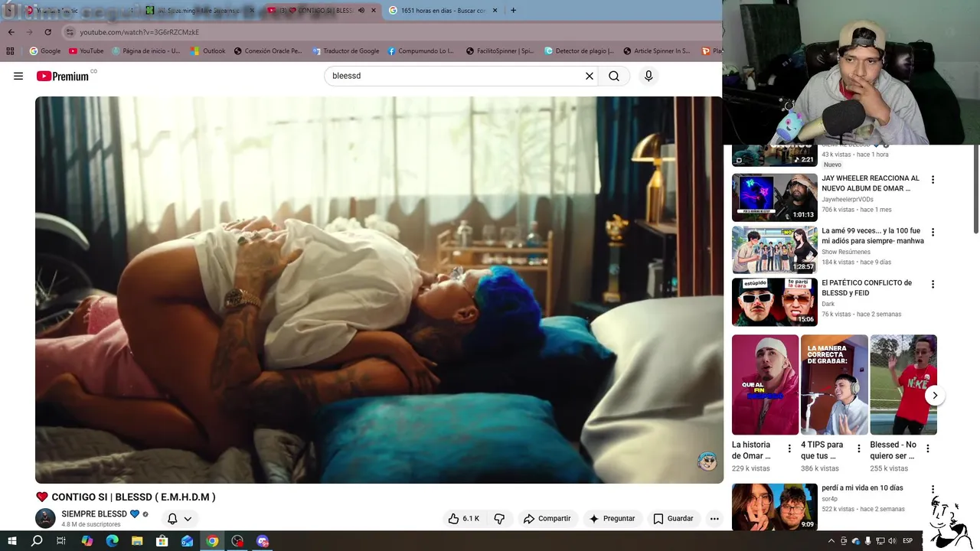Viewport: 980px width, 551px height.
Task: Close the 1651 horas en dias tab
Action: tap(495, 11)
